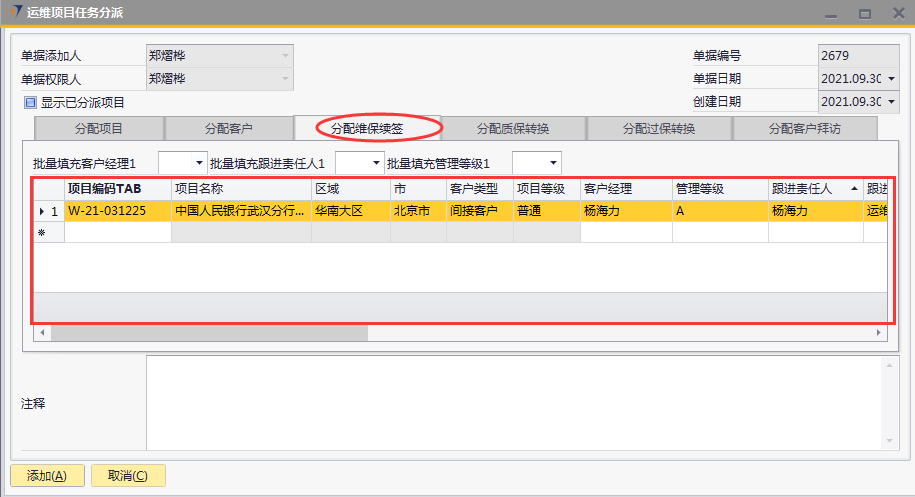Click the 添加(A) button
The image size is (915, 497).
tap(47, 476)
